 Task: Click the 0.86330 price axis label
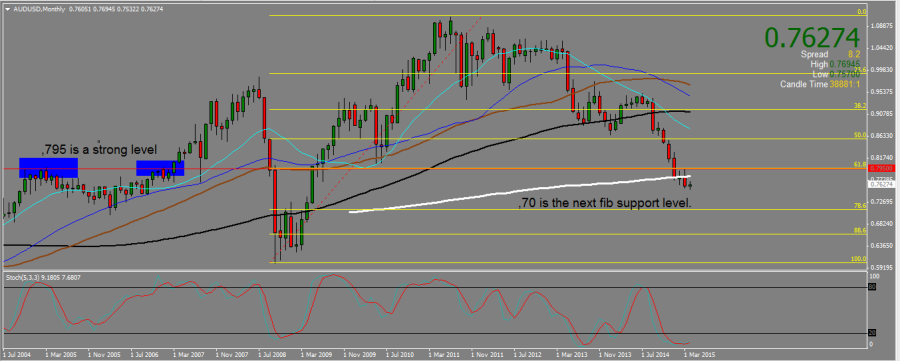(x=882, y=135)
